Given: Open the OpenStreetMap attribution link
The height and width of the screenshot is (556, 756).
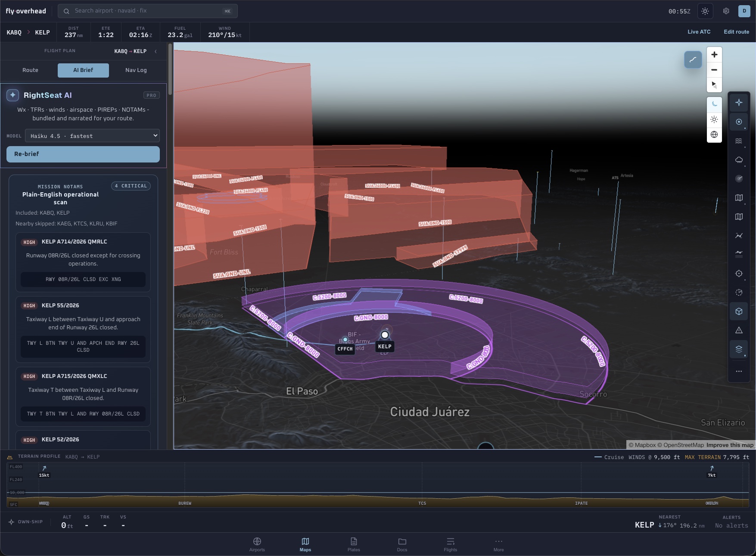Looking at the screenshot, I should coord(681,445).
